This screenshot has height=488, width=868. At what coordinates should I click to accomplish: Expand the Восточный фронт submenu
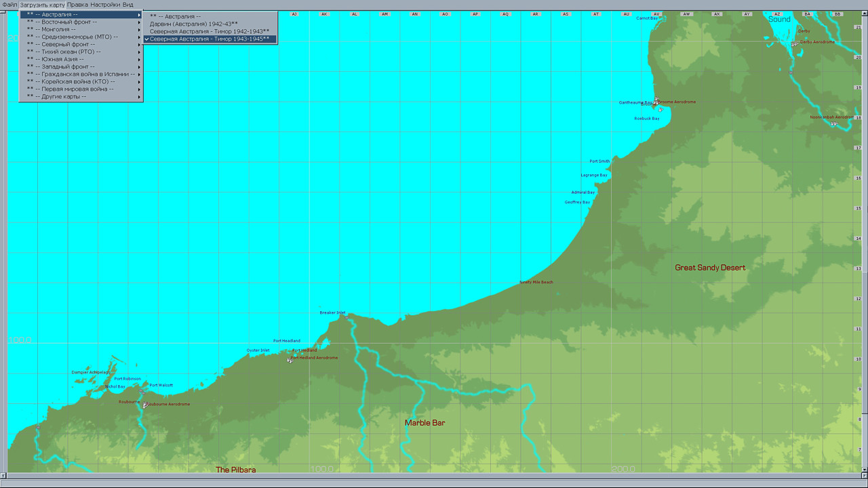[81, 22]
